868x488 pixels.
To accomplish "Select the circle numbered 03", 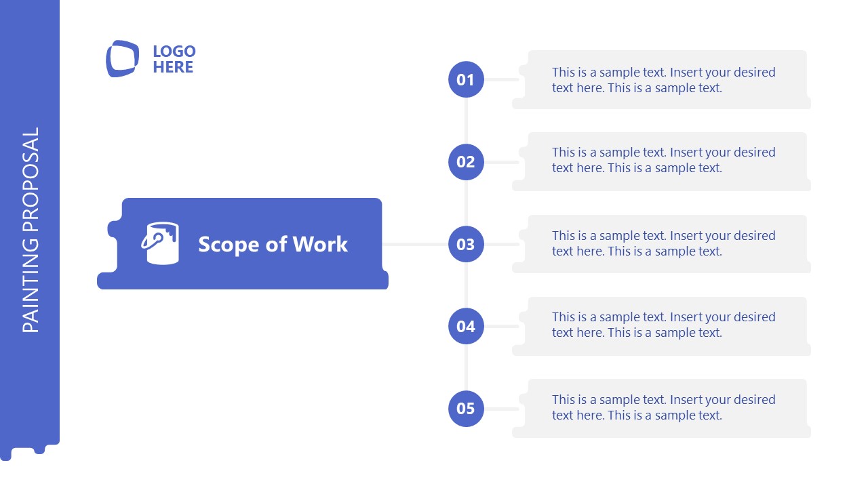I will 466,244.
